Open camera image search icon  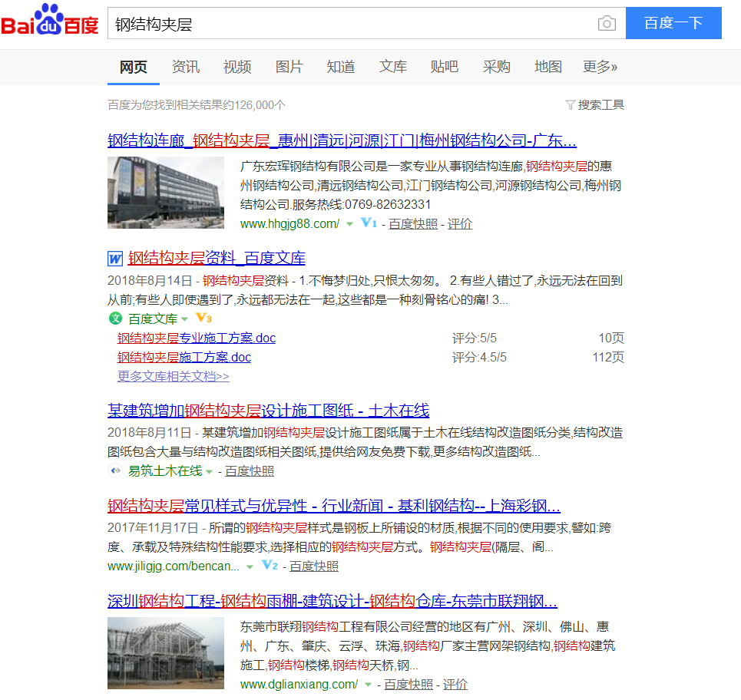pos(607,23)
